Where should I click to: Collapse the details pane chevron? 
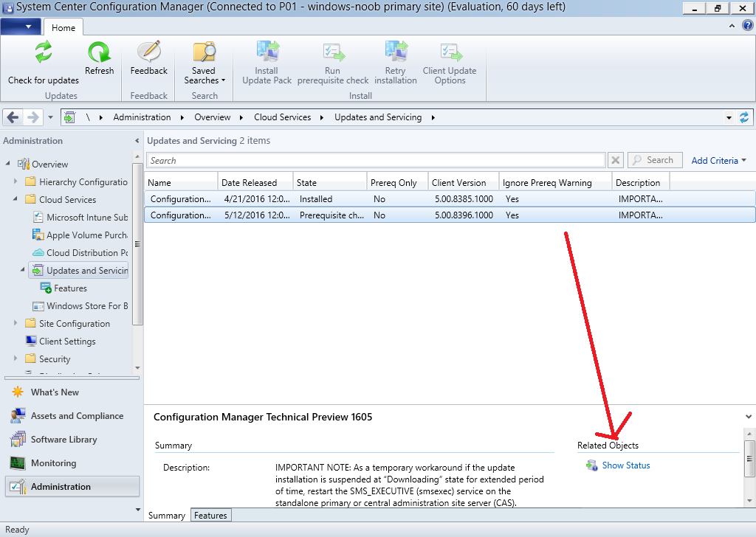(x=749, y=417)
